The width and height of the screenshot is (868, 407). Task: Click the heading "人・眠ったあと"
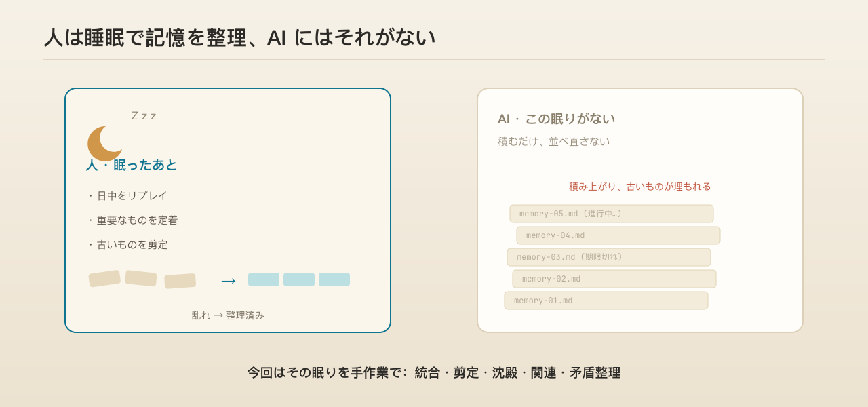tap(132, 165)
